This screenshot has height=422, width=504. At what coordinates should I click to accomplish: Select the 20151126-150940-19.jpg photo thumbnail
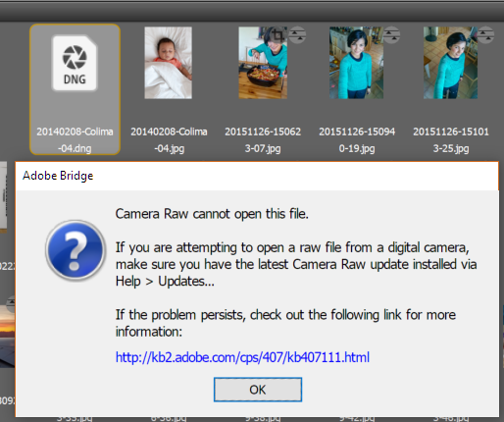click(356, 63)
